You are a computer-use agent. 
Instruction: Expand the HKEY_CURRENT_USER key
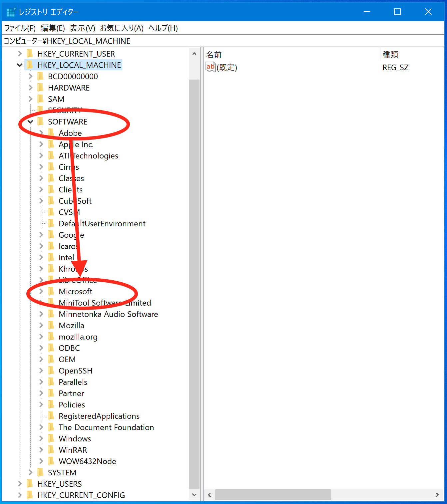[20, 54]
